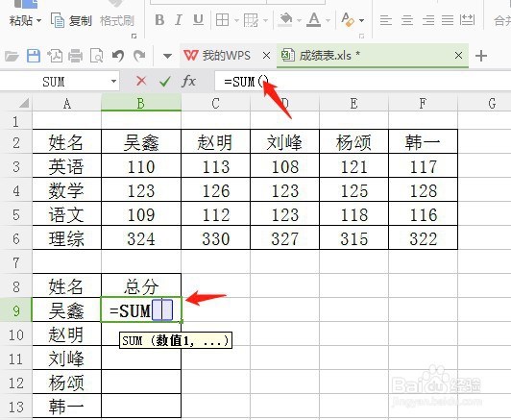
Task: Click cell with value 128
Action: coord(423,190)
